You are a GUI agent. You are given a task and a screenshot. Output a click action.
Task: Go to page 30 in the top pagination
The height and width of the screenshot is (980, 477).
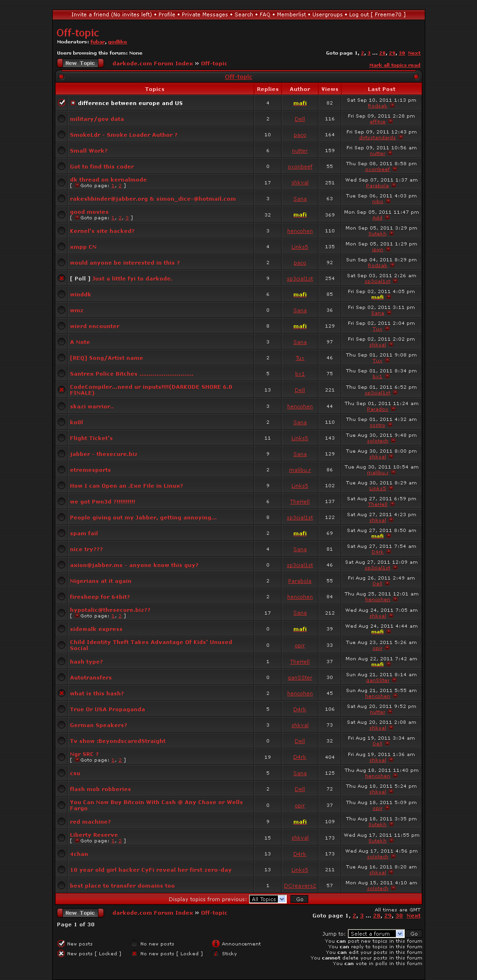coord(402,53)
